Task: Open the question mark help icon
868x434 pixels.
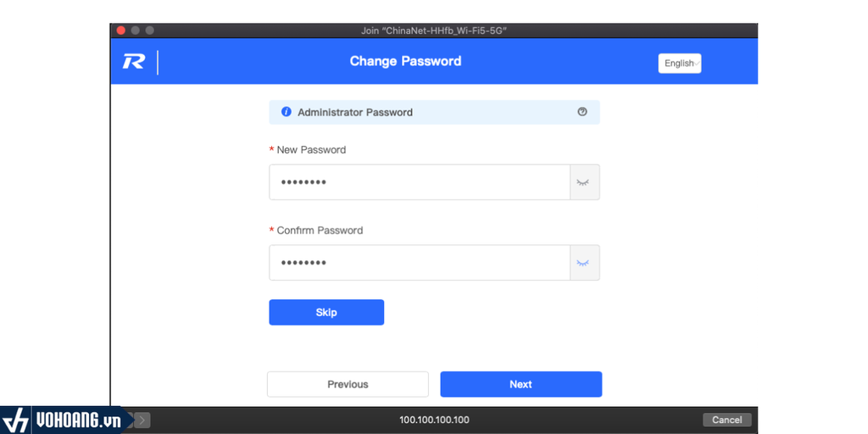Action: pyautogui.click(x=582, y=112)
